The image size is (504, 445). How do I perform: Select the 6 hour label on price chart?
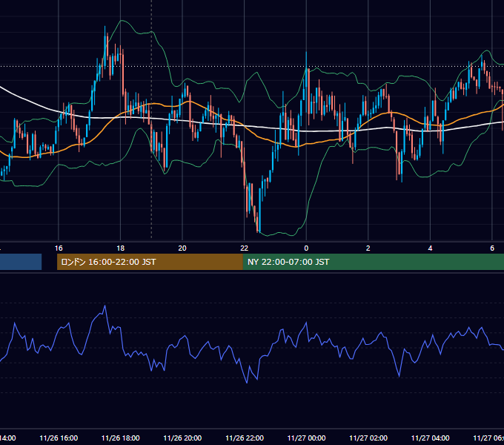pos(492,248)
